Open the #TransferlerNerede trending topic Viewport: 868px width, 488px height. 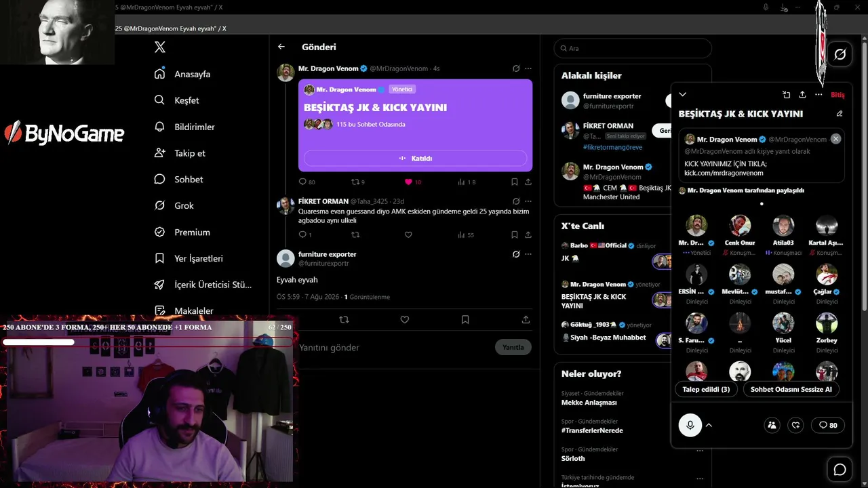(x=592, y=430)
